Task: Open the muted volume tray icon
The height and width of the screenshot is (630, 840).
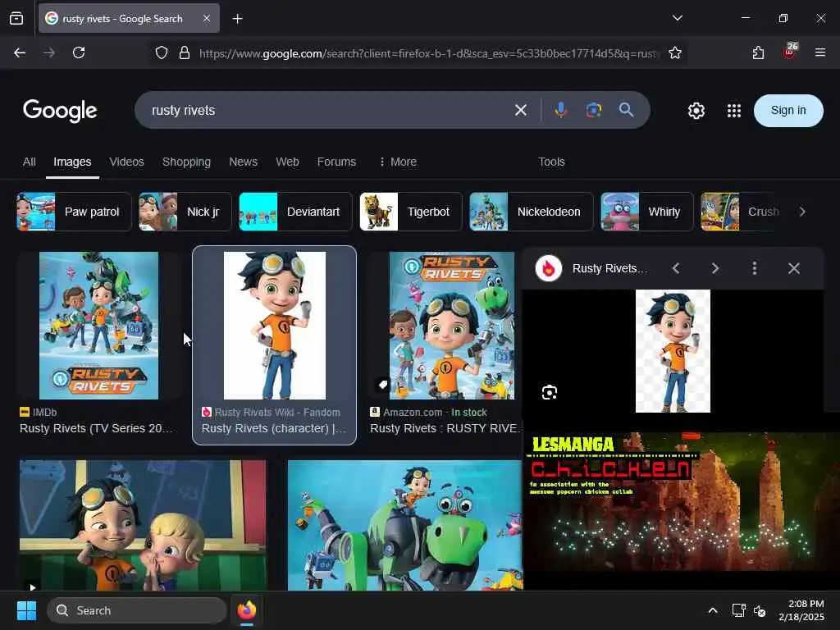Action: [x=760, y=610]
